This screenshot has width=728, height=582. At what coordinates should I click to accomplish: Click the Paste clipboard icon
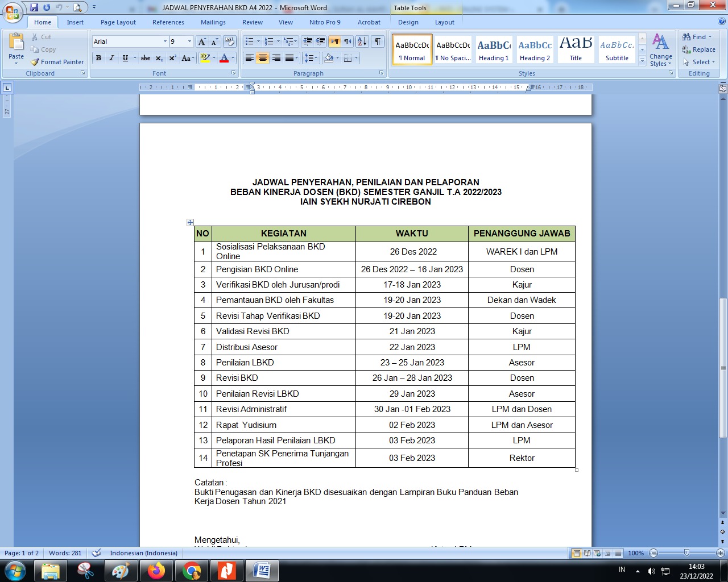(16, 43)
